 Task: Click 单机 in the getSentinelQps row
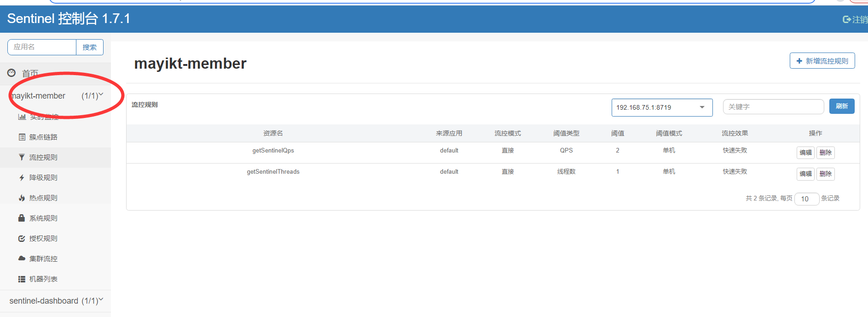pos(669,150)
